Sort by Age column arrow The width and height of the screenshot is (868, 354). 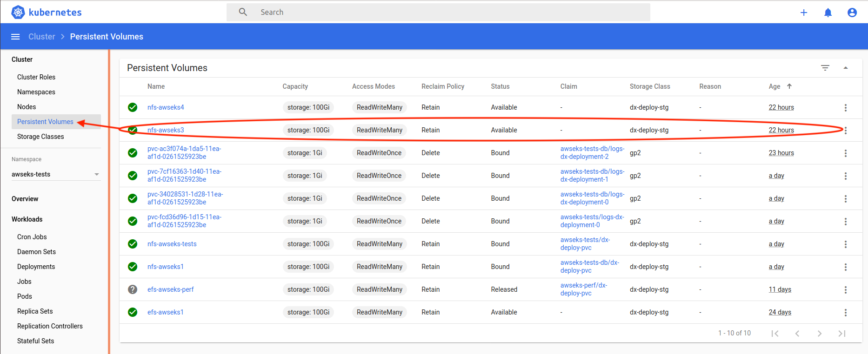click(789, 86)
